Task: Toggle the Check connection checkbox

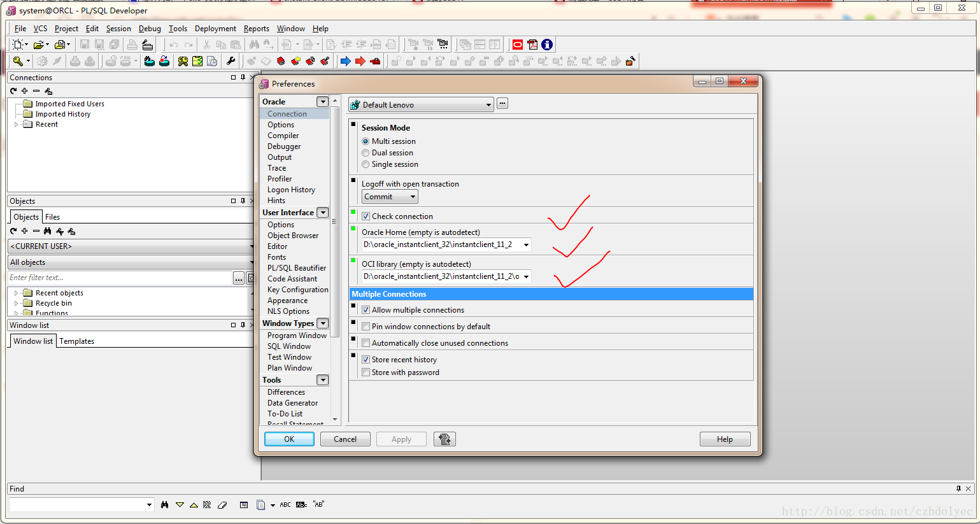Action: coord(366,216)
